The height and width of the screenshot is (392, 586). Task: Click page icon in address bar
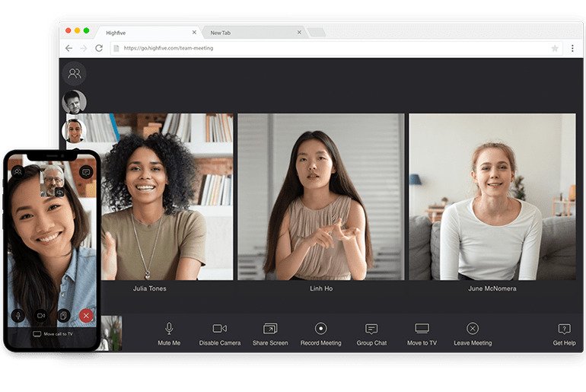[x=116, y=48]
